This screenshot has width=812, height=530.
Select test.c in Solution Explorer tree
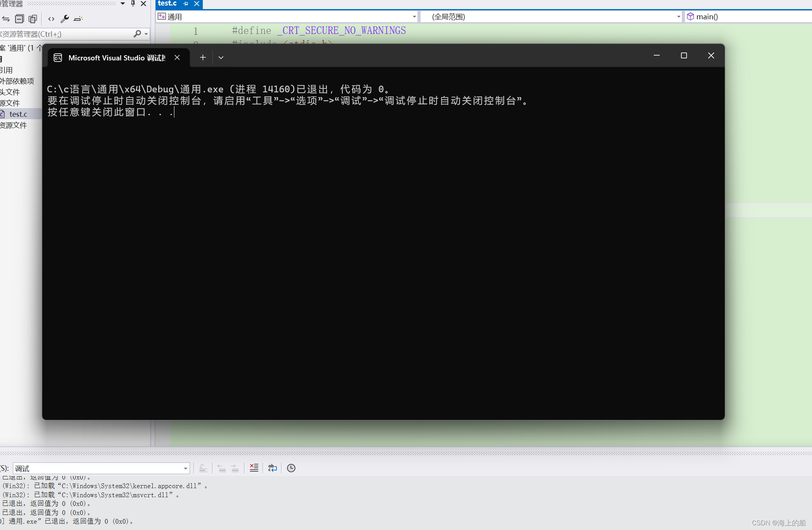(18, 114)
